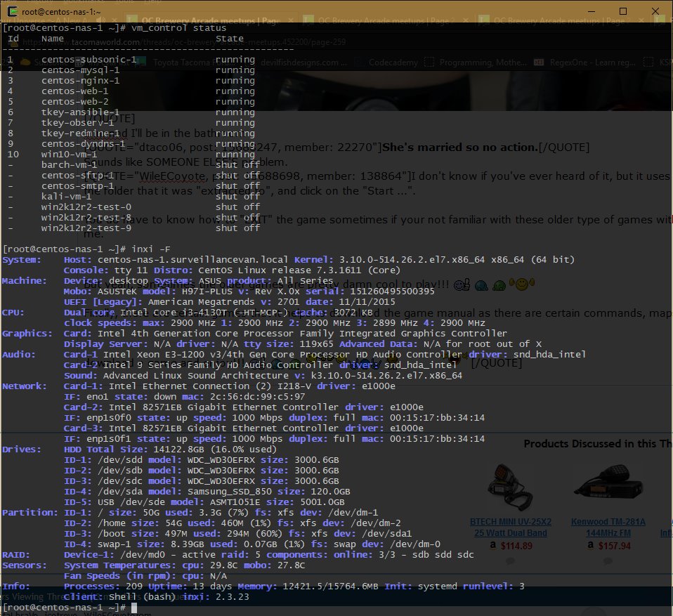Select the centos-smtp-1 VM row
The width and height of the screenshot is (673, 616).
pos(133,185)
